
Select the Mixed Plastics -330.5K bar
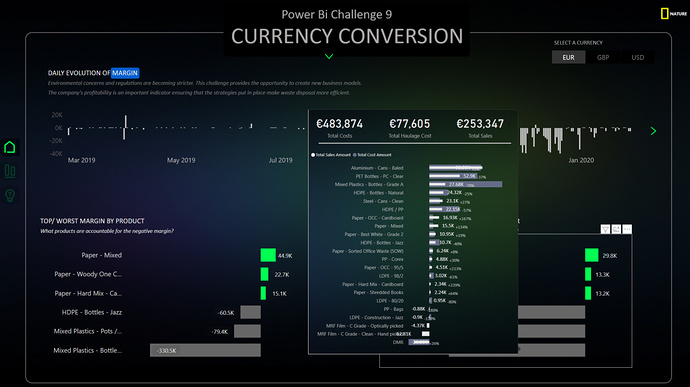(205, 350)
